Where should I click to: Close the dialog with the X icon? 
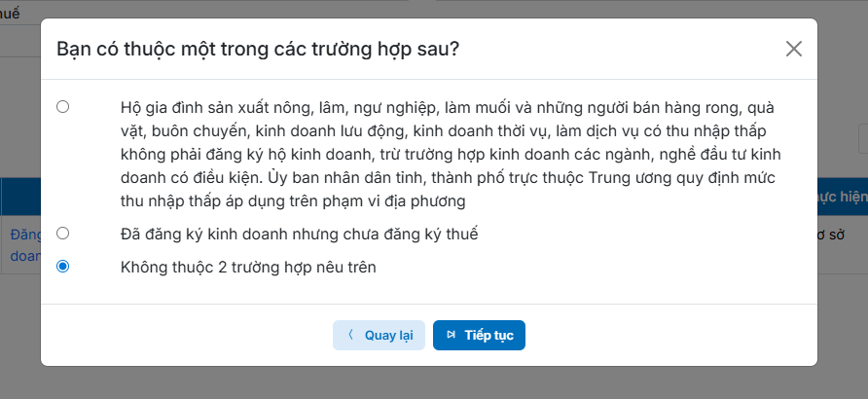click(794, 49)
